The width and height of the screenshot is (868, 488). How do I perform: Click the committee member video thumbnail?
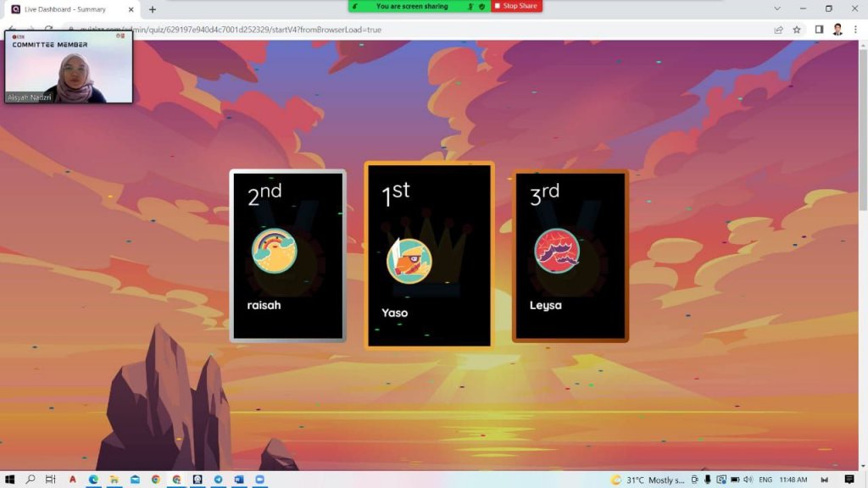69,67
